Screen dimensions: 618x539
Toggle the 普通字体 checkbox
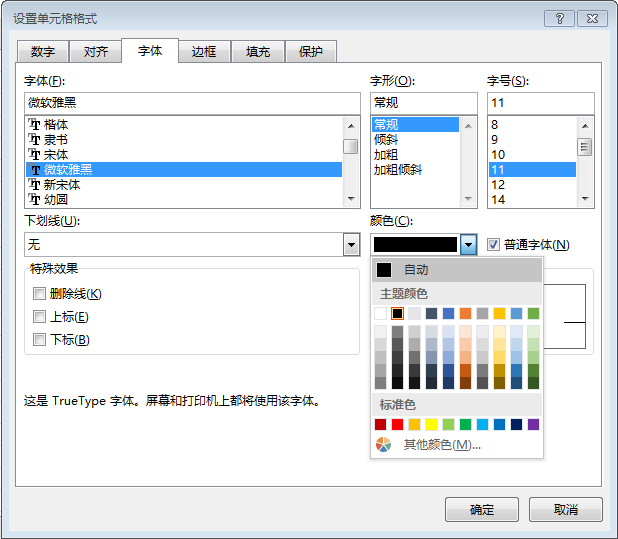tap(493, 245)
